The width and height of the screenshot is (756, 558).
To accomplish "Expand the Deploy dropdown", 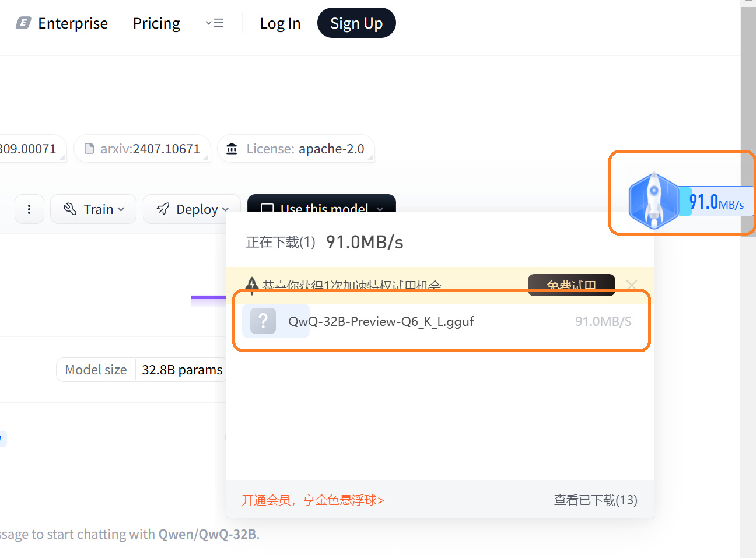I will tap(192, 209).
